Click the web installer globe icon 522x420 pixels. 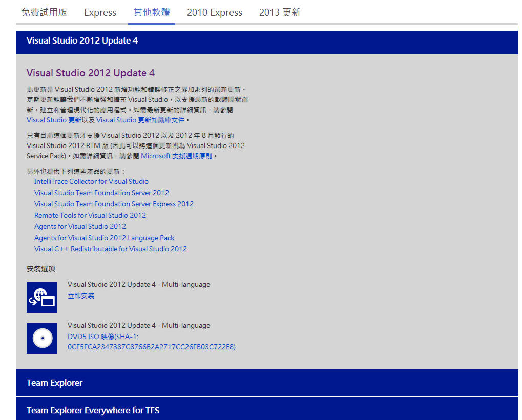point(42,298)
